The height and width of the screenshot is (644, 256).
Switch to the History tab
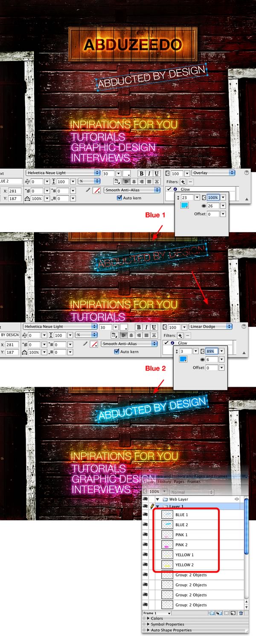pos(164,482)
